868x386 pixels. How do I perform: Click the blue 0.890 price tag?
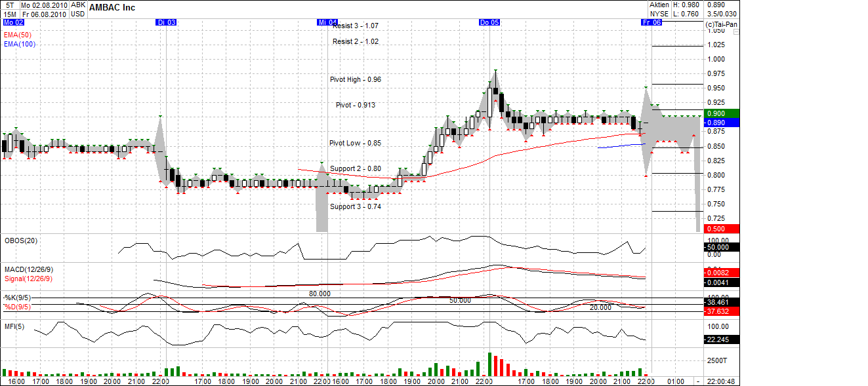pos(721,123)
